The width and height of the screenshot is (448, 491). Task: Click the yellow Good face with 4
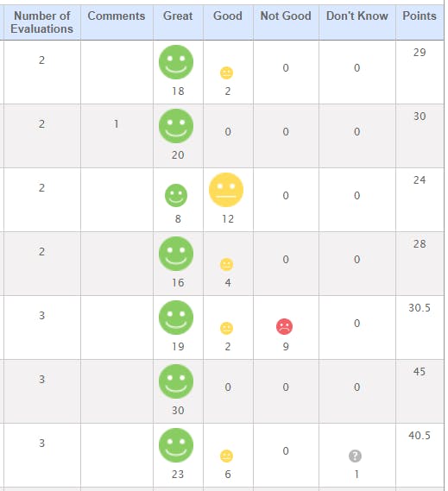pos(226,265)
